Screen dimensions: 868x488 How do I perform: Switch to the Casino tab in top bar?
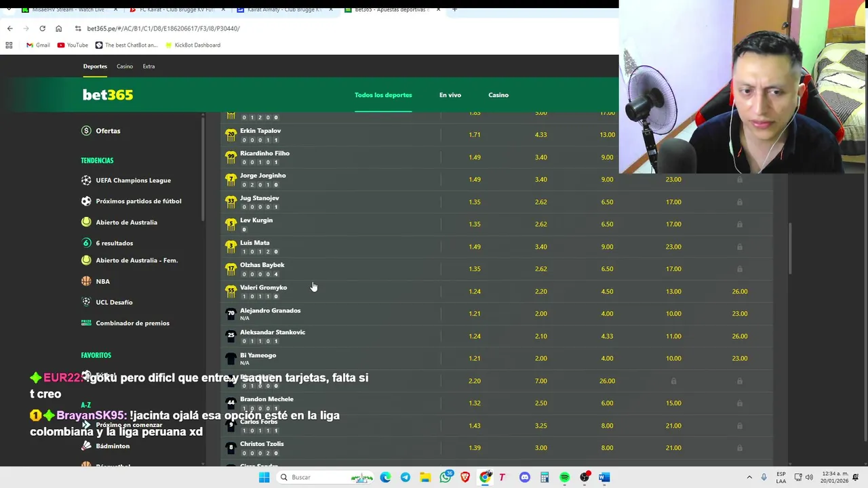pyautogui.click(x=125, y=66)
